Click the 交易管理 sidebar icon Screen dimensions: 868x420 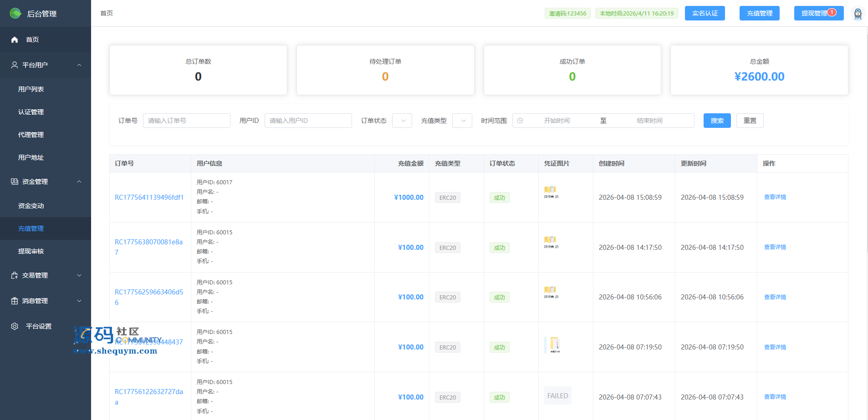15,275
